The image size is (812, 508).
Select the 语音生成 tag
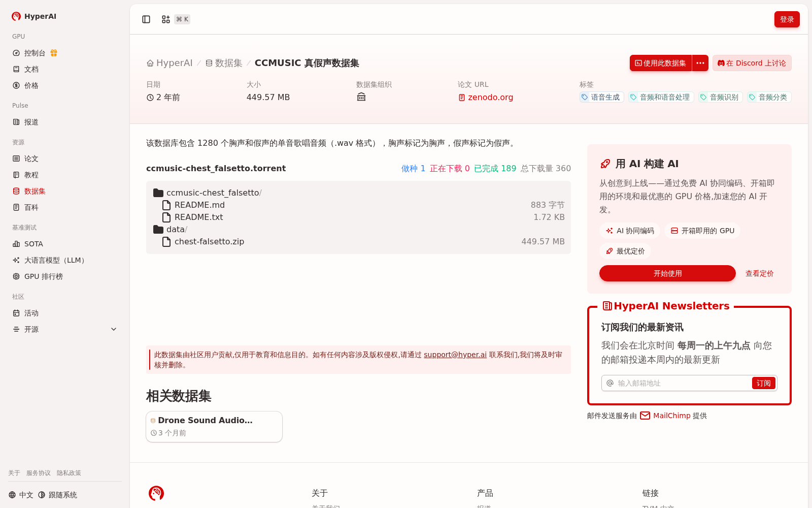click(x=601, y=97)
